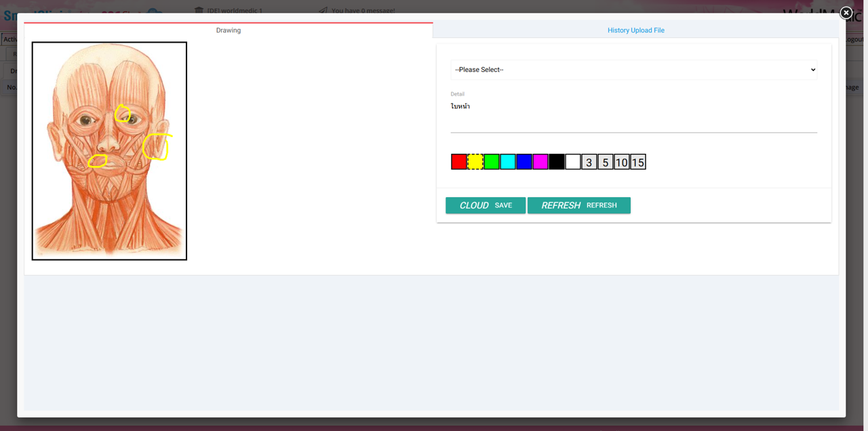Screen dimensions: 868x431
Task: Set brush size to 3
Action: click(589, 162)
